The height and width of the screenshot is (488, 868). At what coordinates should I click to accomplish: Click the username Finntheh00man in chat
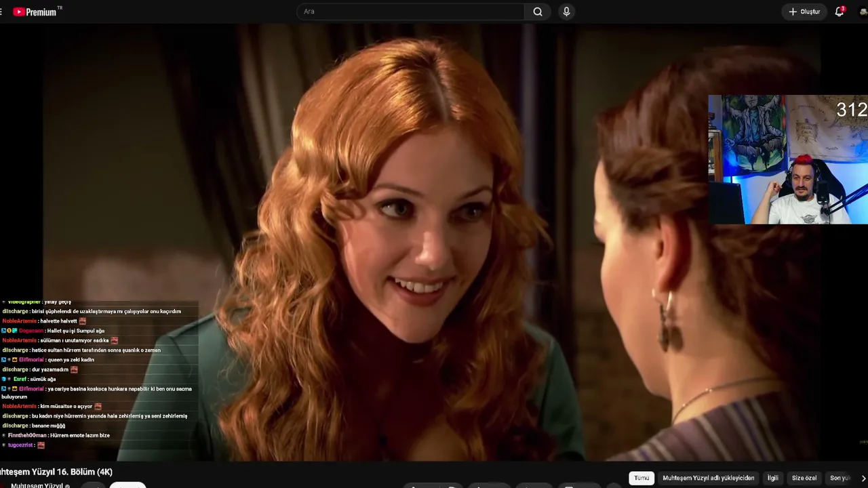pyautogui.click(x=27, y=435)
